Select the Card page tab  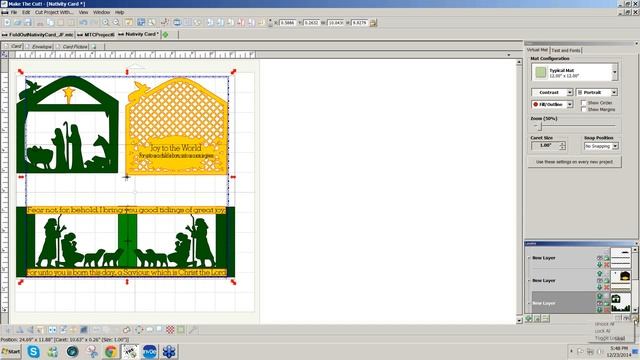pyautogui.click(x=13, y=47)
